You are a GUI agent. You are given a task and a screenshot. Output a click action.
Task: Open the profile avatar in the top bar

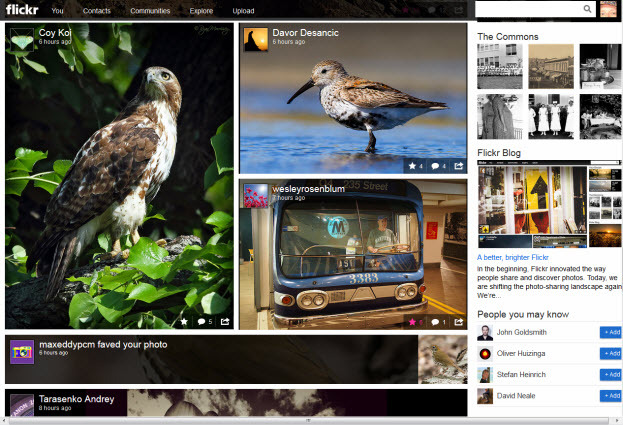[x=608, y=9]
